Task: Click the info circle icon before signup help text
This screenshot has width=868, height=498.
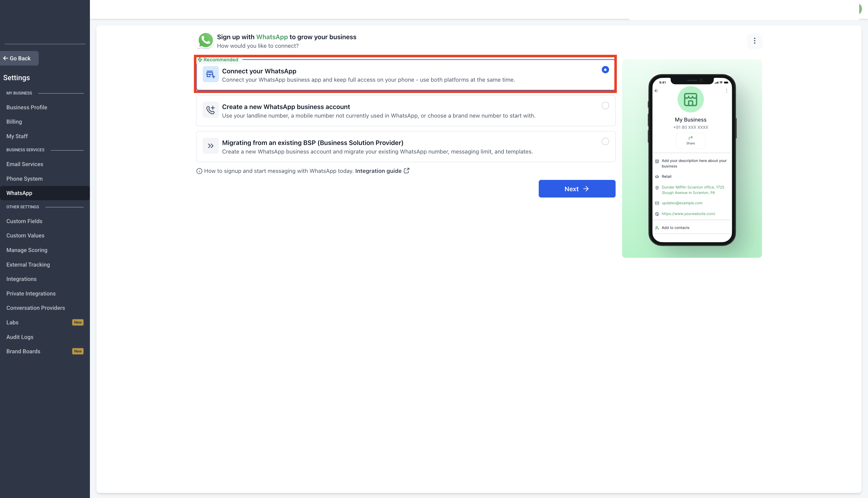Action: pyautogui.click(x=199, y=171)
